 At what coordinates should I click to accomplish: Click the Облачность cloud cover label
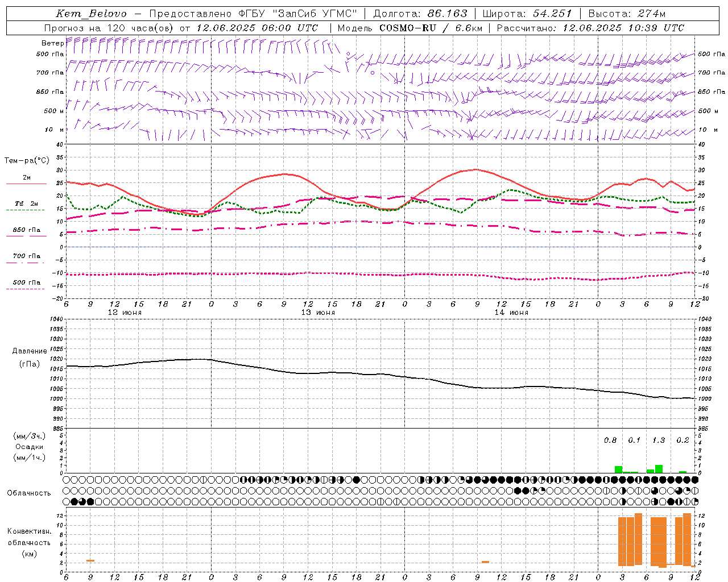click(29, 493)
